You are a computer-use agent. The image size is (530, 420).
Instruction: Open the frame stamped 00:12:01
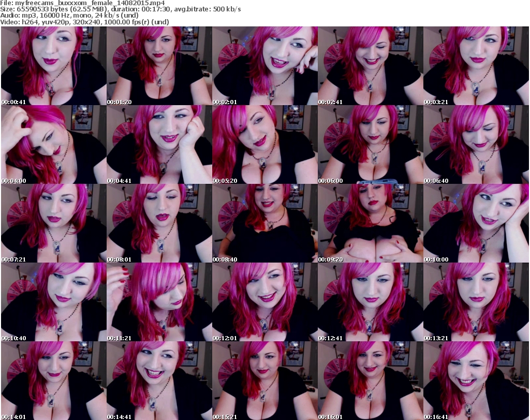tap(265, 302)
